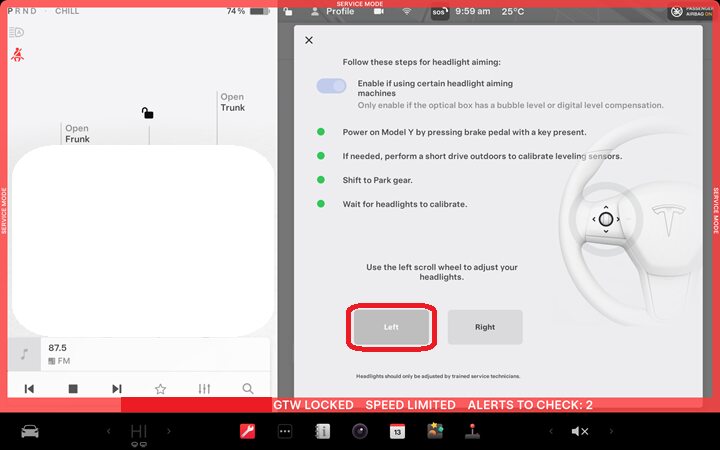
Task: Open the dashcam camera app
Action: point(359,431)
